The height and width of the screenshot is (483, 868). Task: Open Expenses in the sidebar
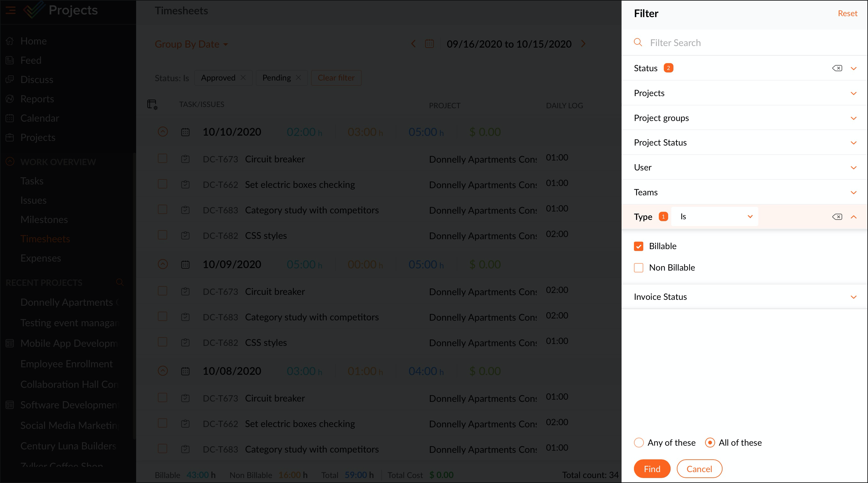(x=41, y=258)
